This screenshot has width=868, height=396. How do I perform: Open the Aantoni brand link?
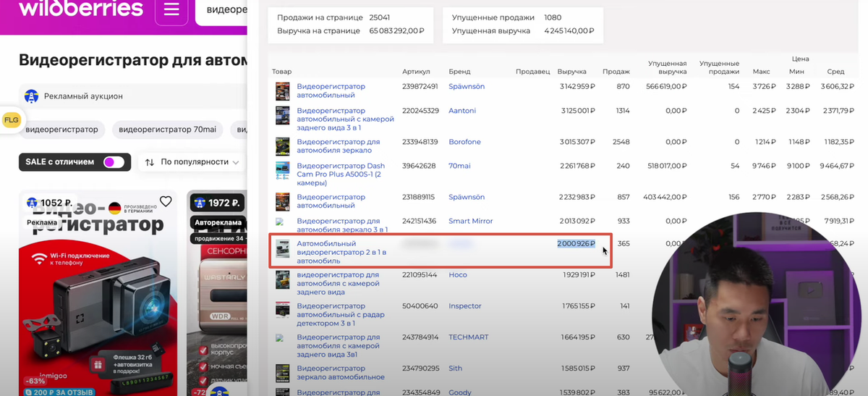coord(463,111)
